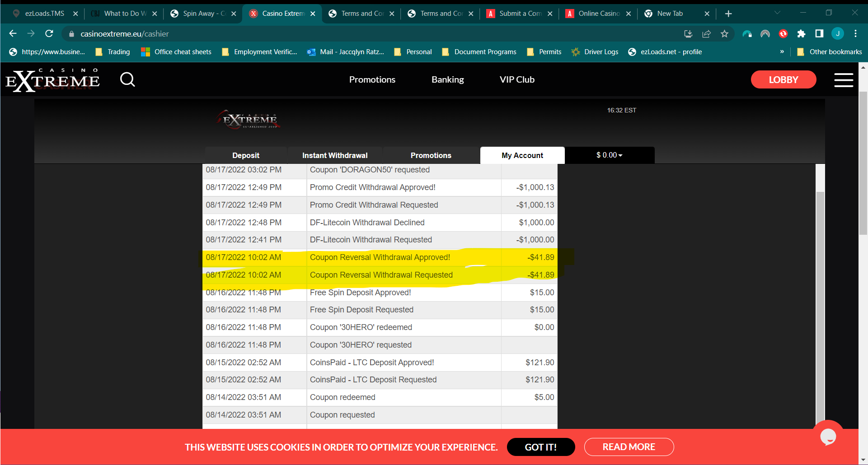Screen dimensions: 868x465
Task: Switch to cashier Promotions tab
Action: point(431,155)
